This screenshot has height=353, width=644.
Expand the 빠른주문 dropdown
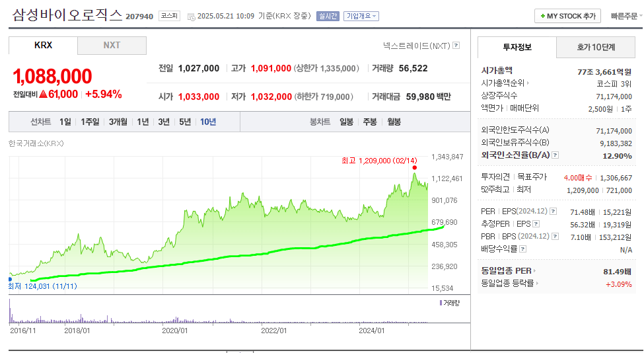[x=626, y=16]
